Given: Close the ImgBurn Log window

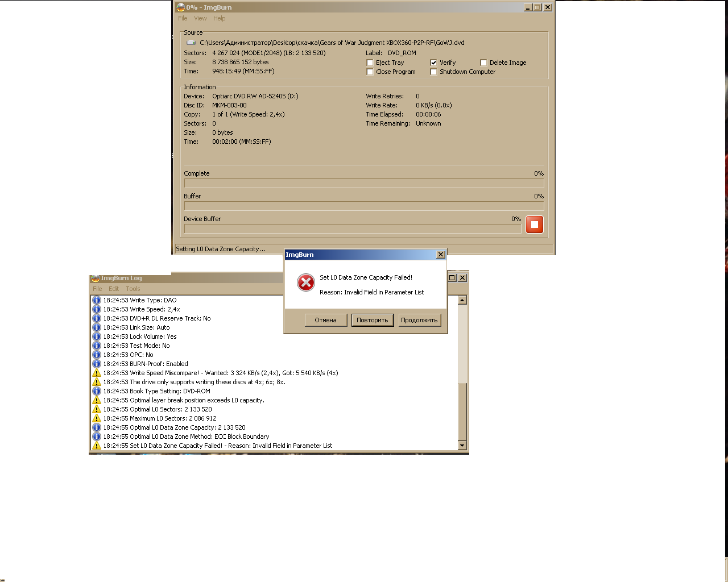Looking at the screenshot, I should click(462, 277).
